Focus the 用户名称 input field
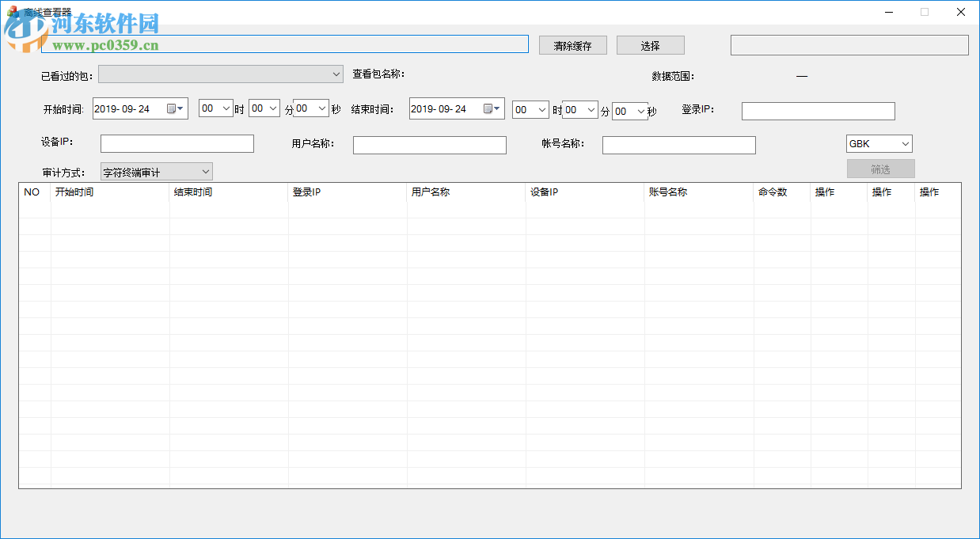 [430, 145]
